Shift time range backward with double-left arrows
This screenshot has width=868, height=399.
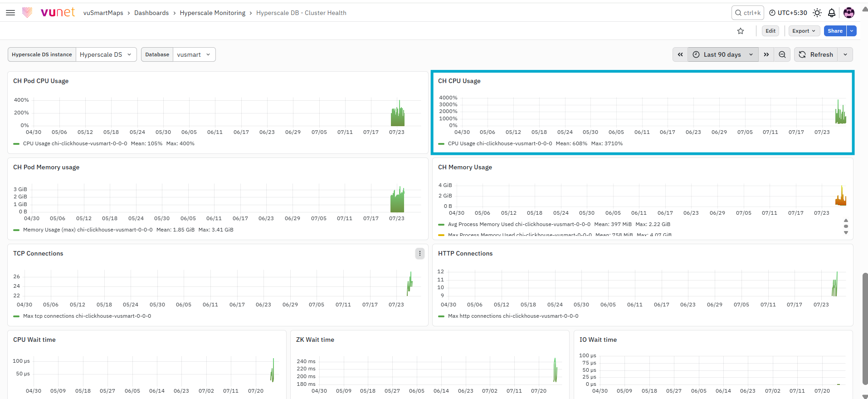pos(680,54)
